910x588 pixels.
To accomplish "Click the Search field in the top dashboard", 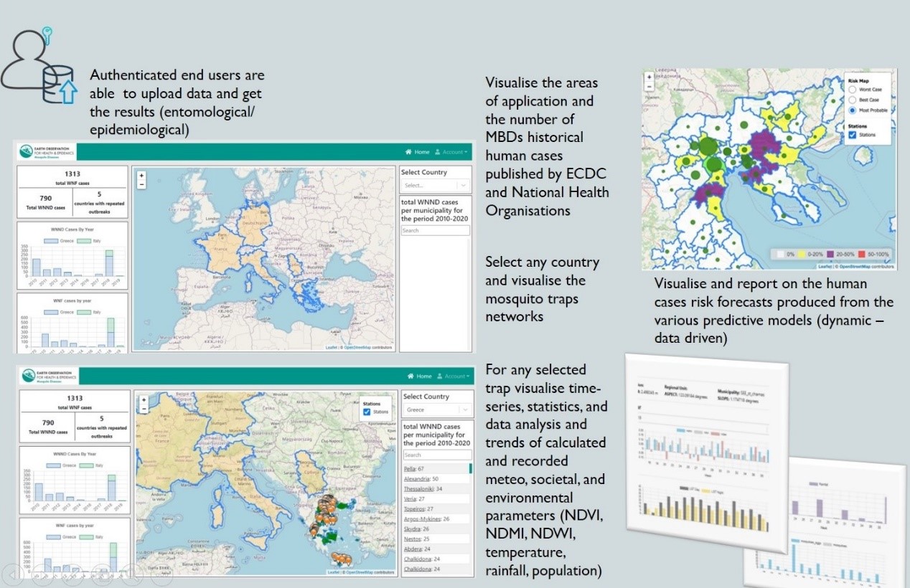I will pyautogui.click(x=435, y=231).
